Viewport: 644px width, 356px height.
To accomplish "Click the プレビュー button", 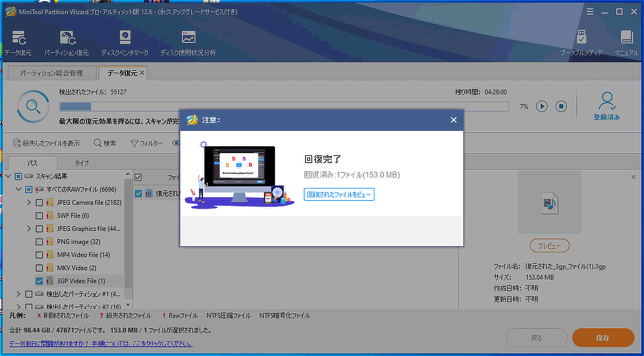I will coord(549,245).
